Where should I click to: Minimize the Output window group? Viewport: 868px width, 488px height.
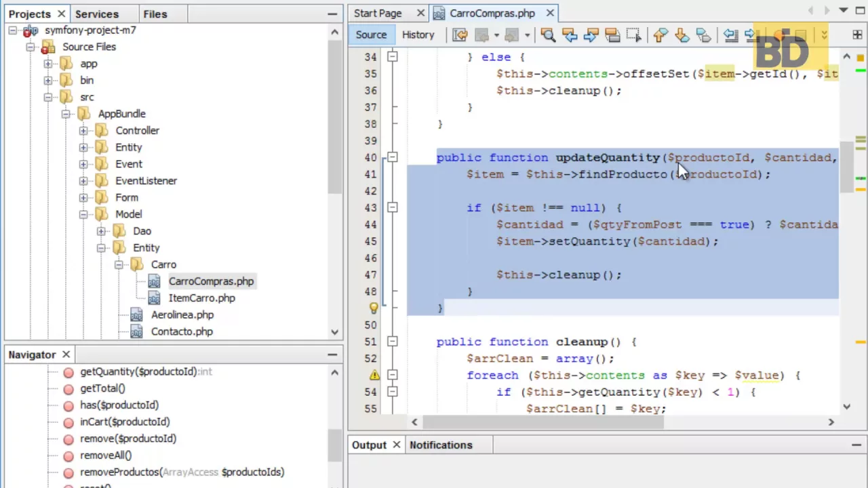(x=856, y=445)
